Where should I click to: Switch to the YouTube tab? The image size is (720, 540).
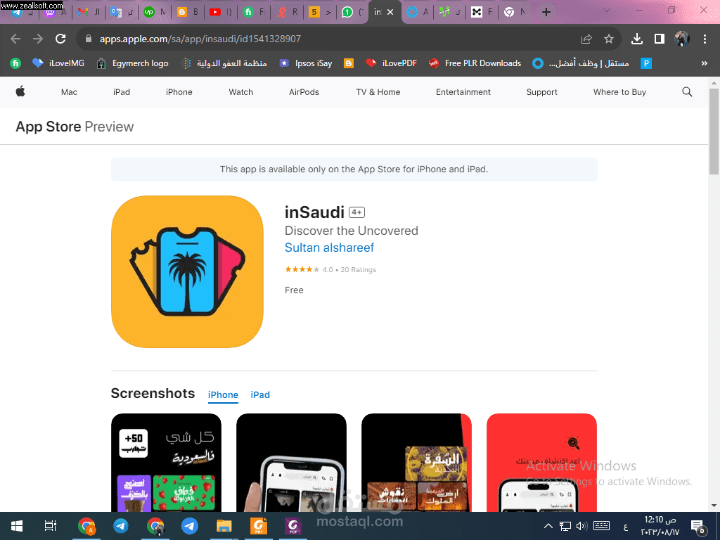pos(221,12)
